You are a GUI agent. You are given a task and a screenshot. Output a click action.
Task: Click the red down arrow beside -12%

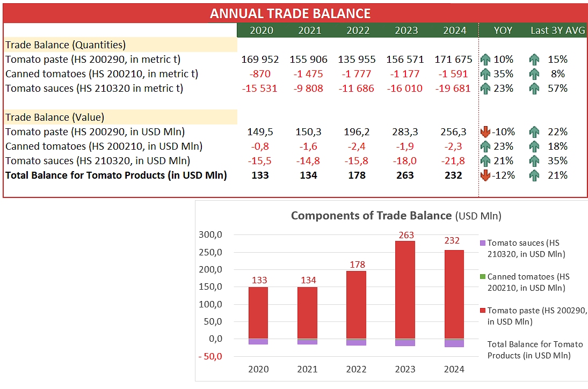tap(486, 175)
